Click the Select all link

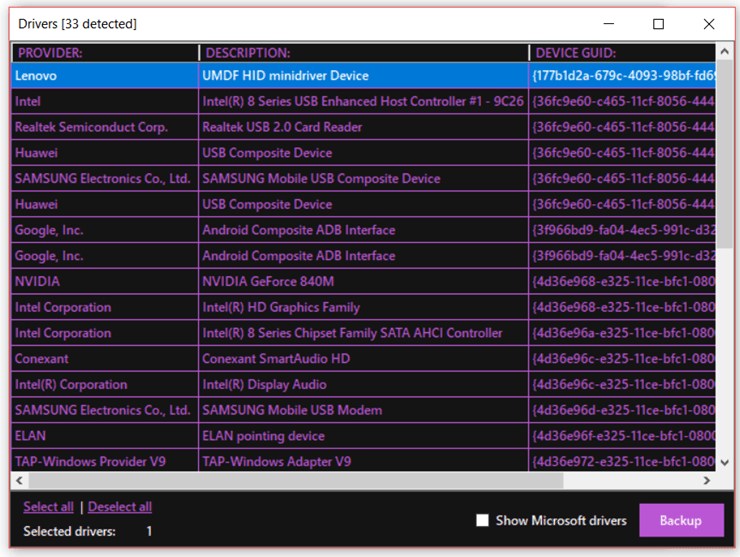tap(49, 506)
